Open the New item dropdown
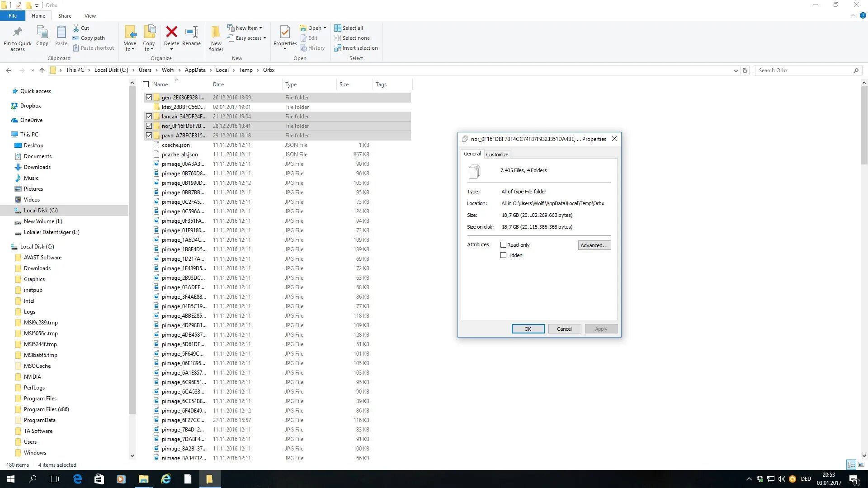 coord(245,28)
